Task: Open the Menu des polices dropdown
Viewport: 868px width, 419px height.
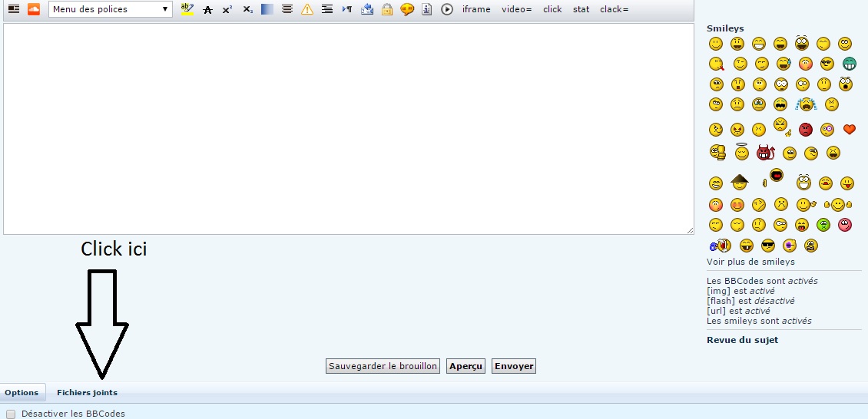Action: 110,9
